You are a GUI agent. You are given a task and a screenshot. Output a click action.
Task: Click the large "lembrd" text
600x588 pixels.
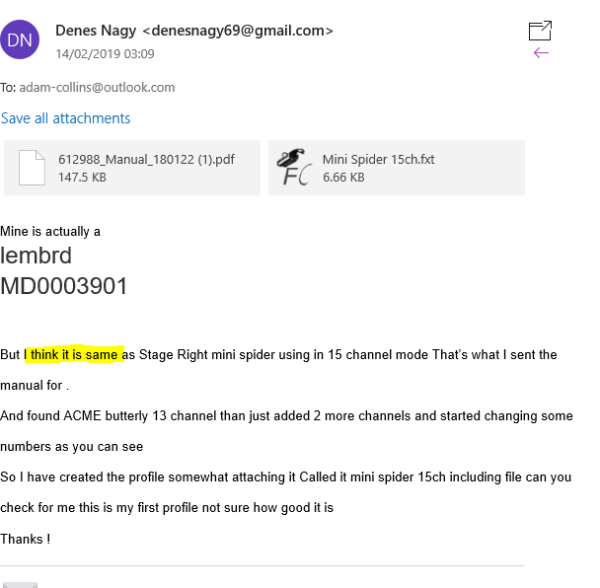(36, 255)
